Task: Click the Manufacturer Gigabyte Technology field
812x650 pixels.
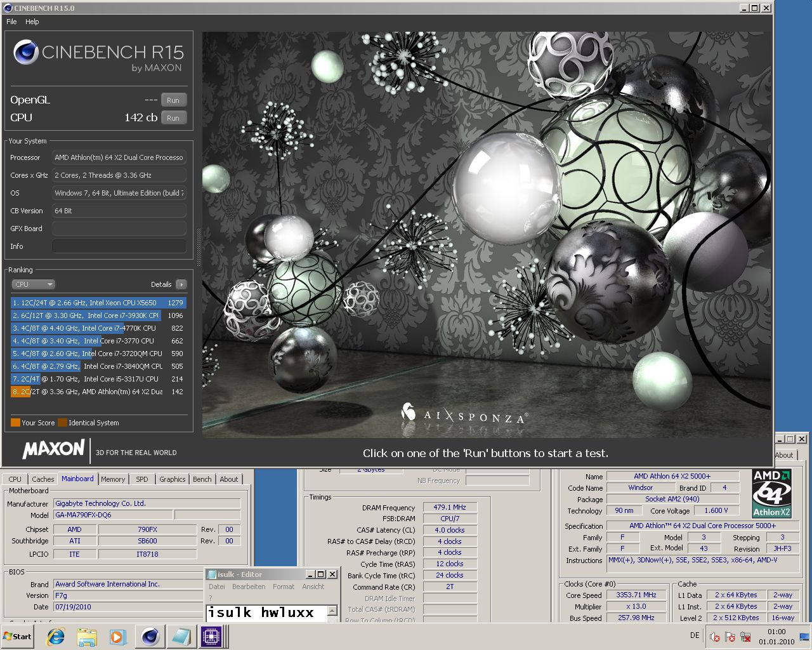Action: tap(147, 503)
